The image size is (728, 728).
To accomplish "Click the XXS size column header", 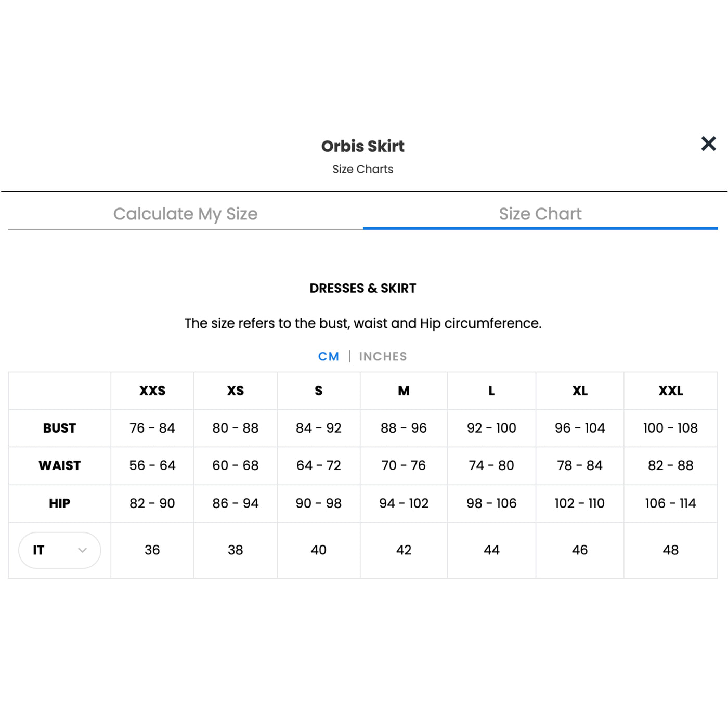I will pos(152,391).
